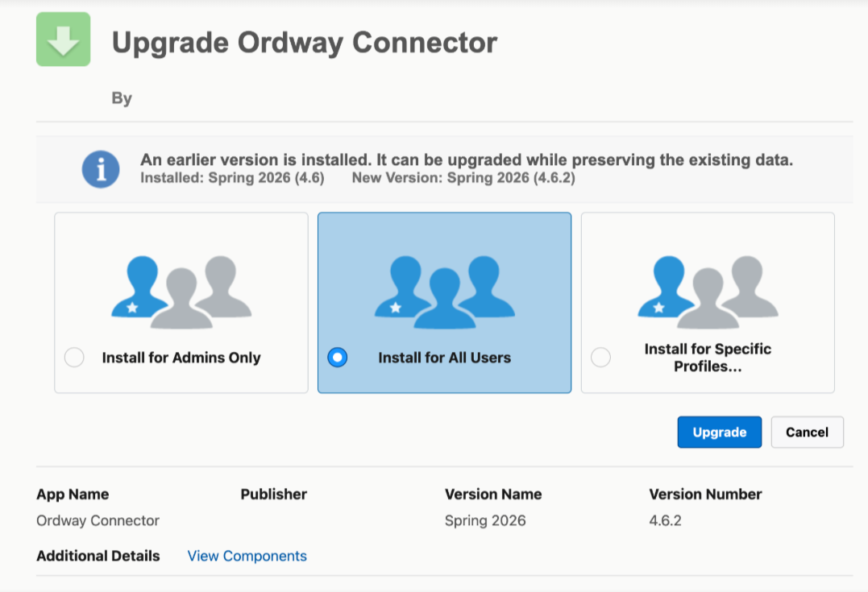Click the Install for All Users label

click(x=445, y=358)
